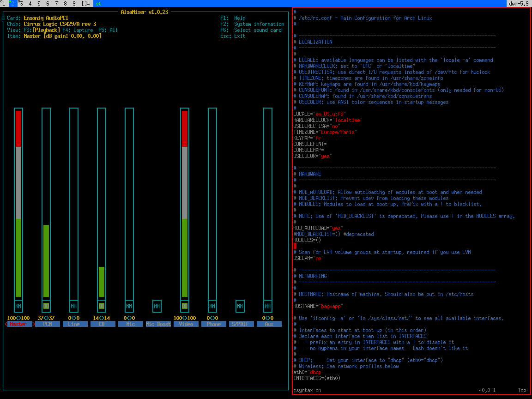The image size is (532, 399).
Task: Click the CD channel mute indicator
Action: pos(102,306)
